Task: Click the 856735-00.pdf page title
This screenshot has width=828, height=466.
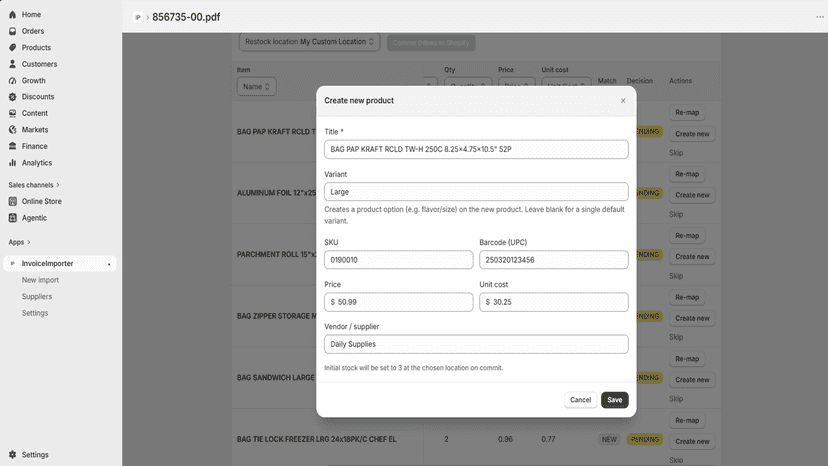Action: (186, 17)
